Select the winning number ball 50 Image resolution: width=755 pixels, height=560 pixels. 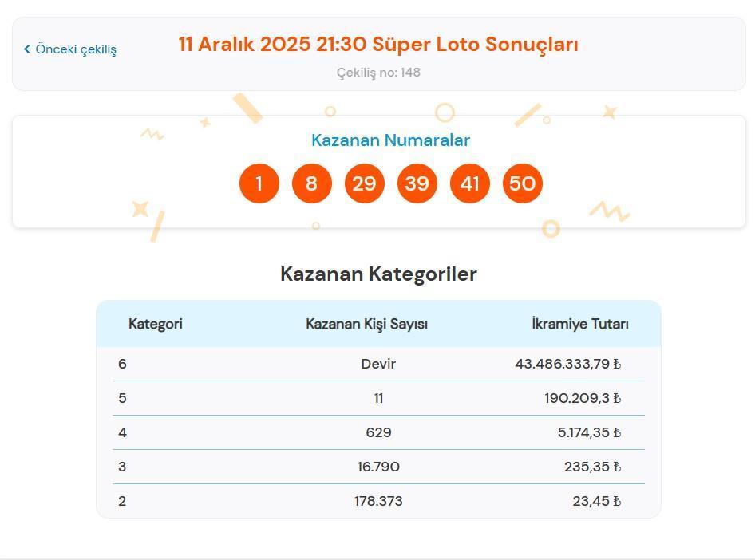click(523, 183)
